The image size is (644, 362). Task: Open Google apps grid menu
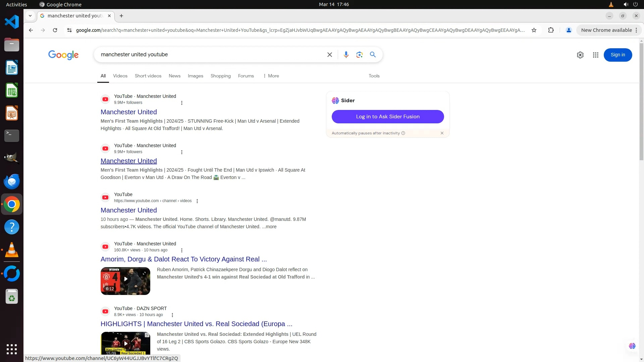(x=595, y=55)
